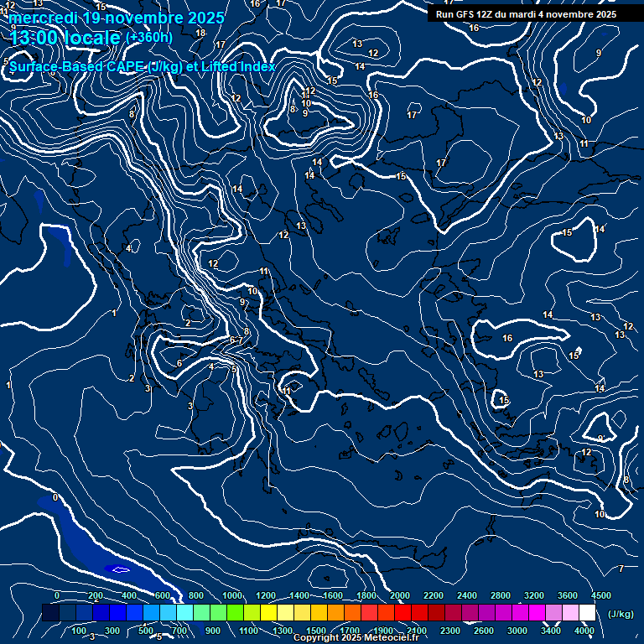This screenshot has height=644, width=644.
Task: Click the '600' legend value
Action: click(x=162, y=595)
